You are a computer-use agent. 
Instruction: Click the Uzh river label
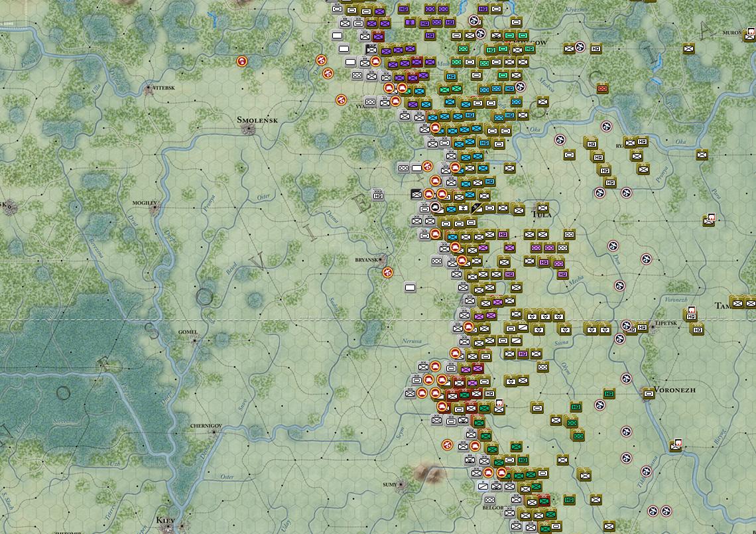[115, 464]
